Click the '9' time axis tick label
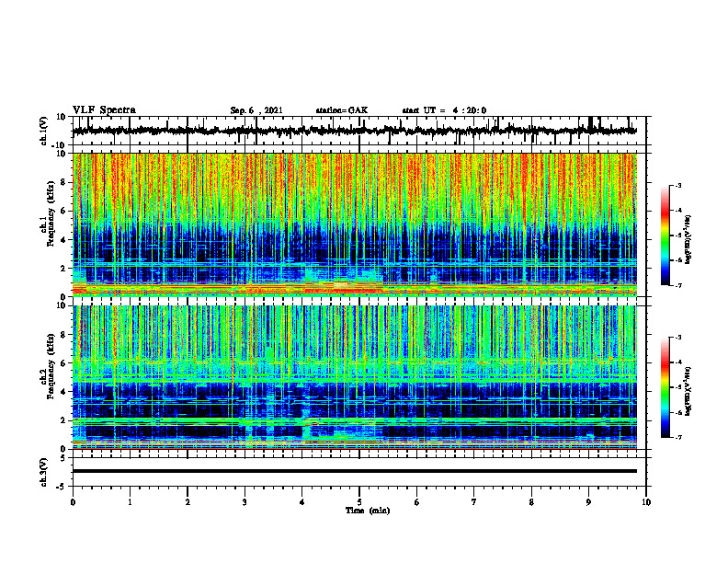The image size is (728, 563). click(x=588, y=502)
